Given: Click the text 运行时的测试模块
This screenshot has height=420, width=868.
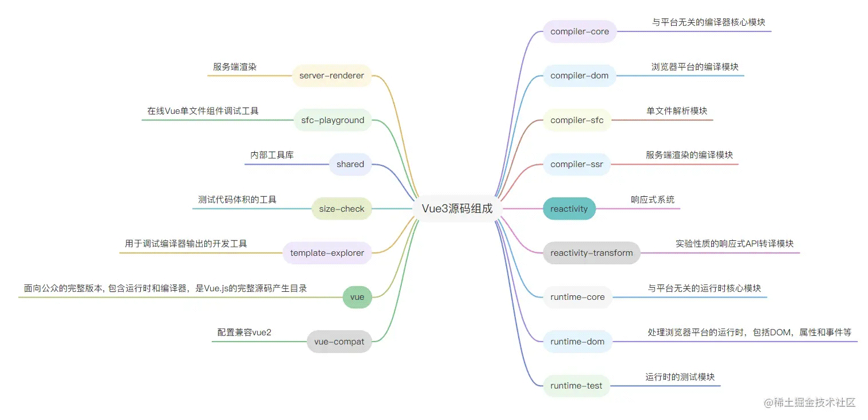Looking at the screenshot, I should click(x=680, y=377).
